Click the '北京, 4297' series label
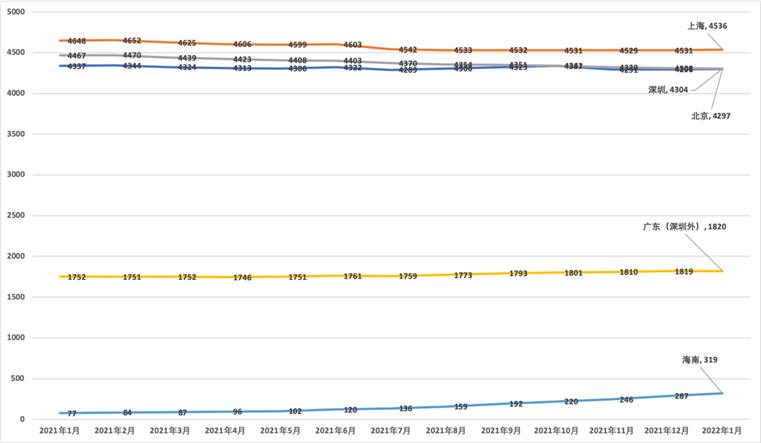The height and width of the screenshot is (443, 761). coord(711,116)
